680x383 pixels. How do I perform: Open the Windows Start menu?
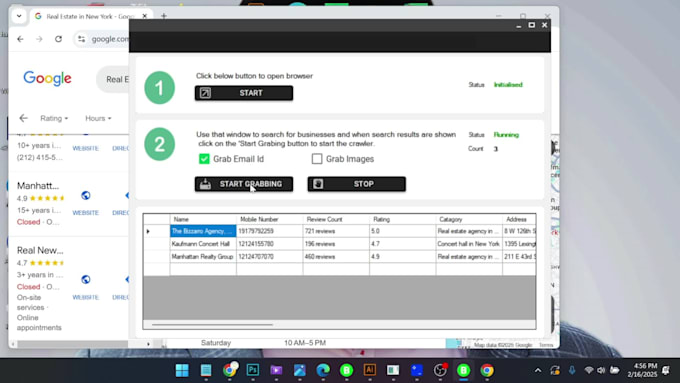[182, 370]
